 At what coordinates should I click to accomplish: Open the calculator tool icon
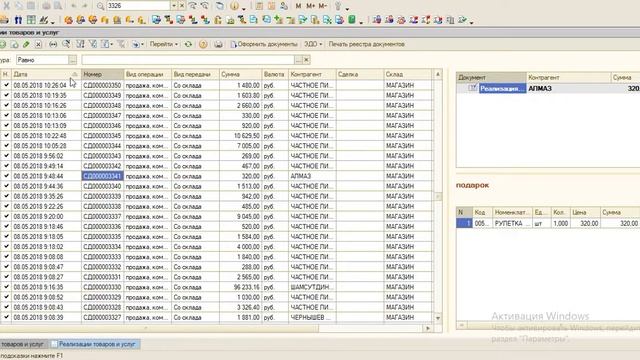(259, 6)
